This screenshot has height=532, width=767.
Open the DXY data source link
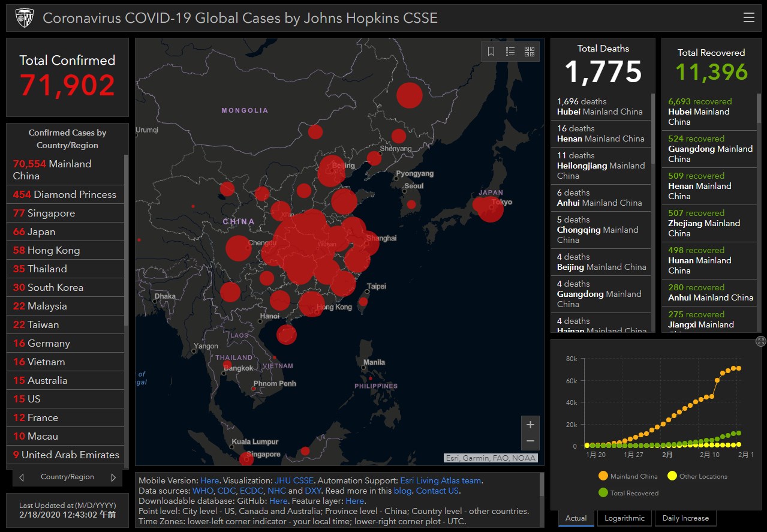click(313, 491)
